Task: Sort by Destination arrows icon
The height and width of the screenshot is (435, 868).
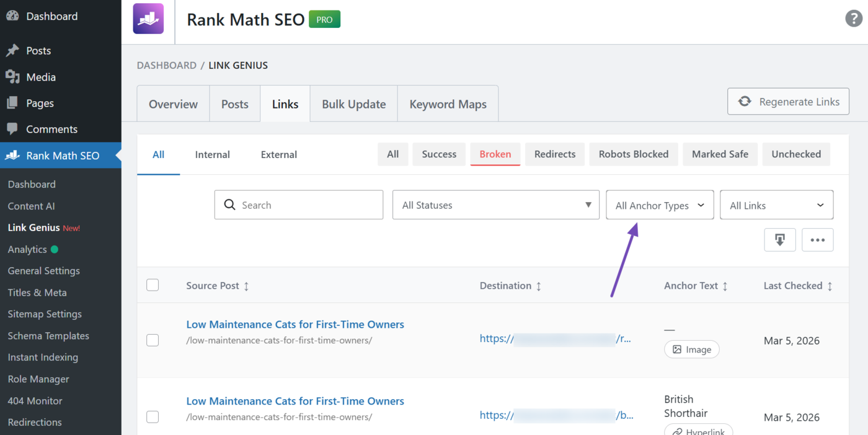Action: 538,286
